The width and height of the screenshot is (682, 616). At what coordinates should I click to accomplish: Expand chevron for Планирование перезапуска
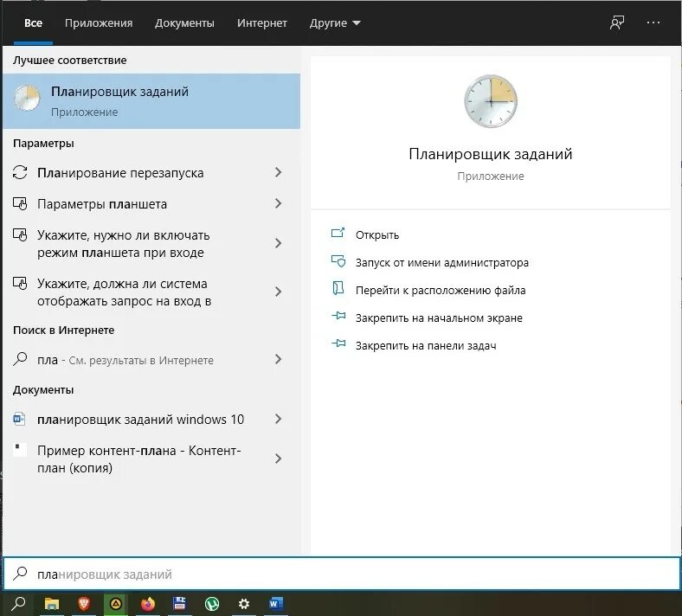[279, 172]
